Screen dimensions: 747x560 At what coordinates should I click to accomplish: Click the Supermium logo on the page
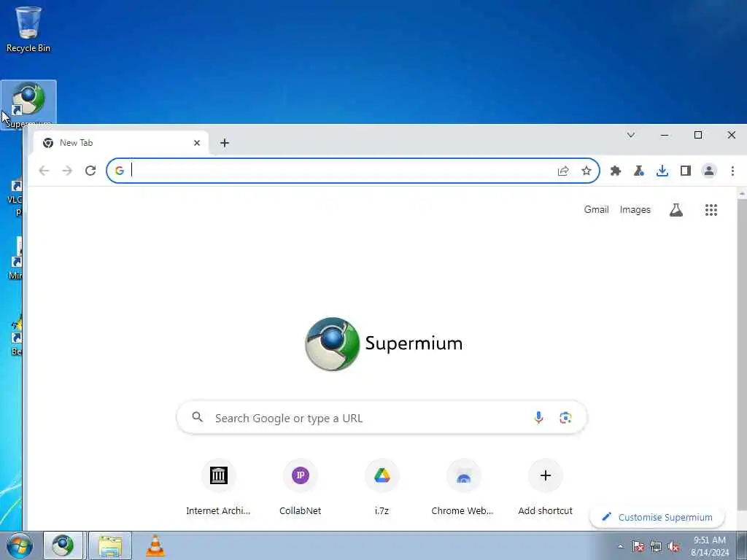(384, 344)
